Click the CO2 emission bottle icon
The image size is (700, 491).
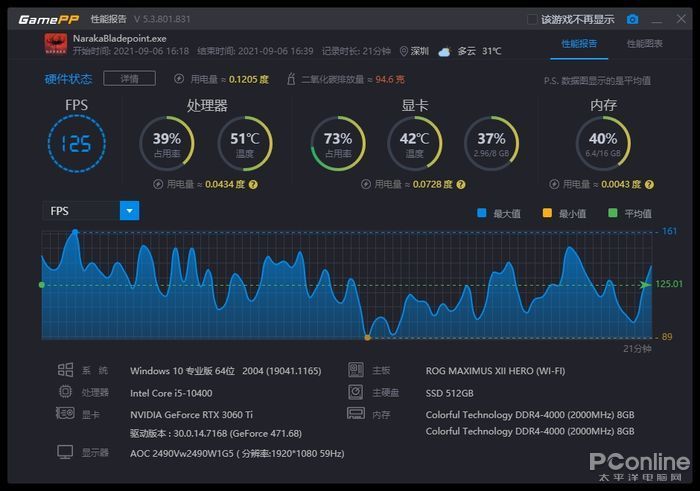[x=291, y=79]
